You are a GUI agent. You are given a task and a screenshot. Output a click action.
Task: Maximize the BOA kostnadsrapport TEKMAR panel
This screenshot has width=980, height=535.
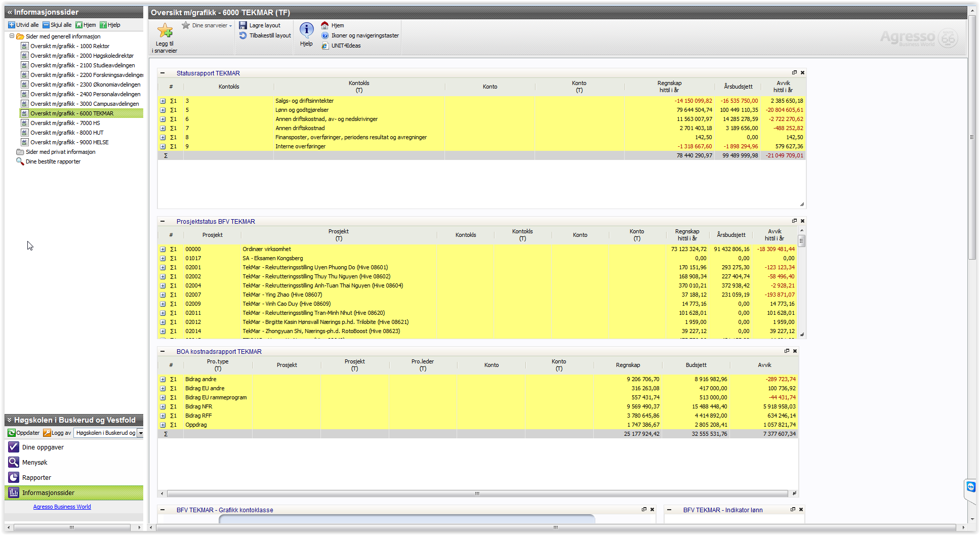[787, 351]
